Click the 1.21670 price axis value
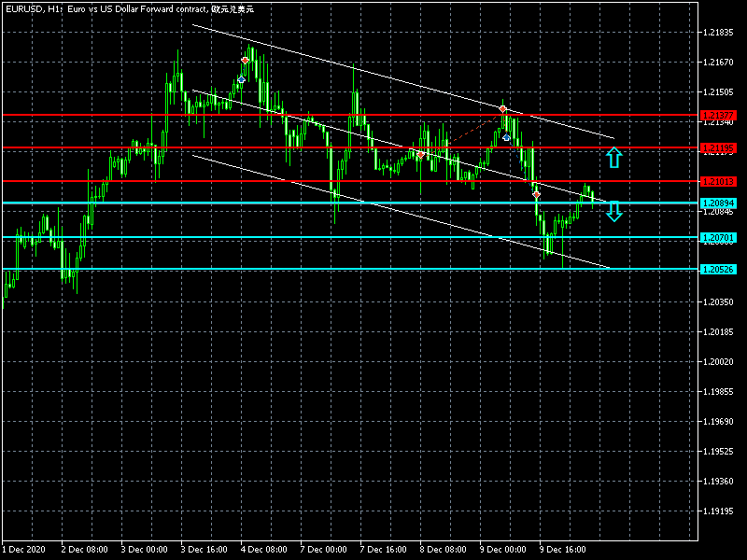 click(718, 63)
